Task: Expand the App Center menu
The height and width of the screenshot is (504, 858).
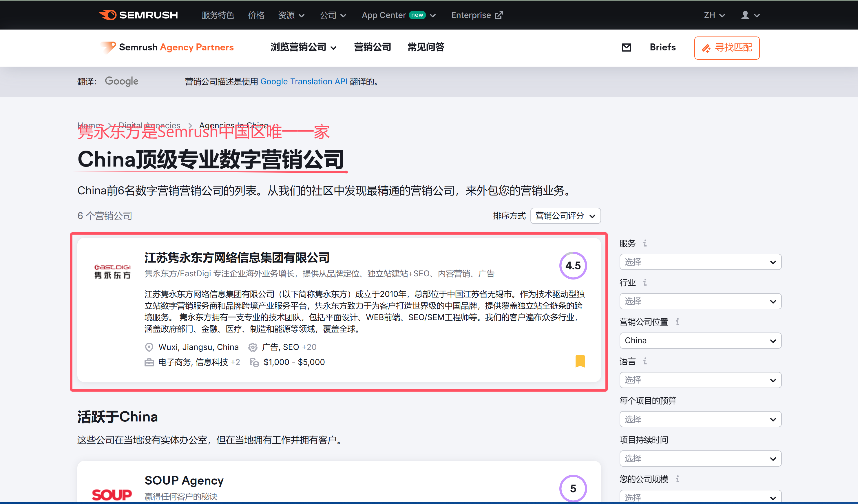Action: (x=399, y=15)
